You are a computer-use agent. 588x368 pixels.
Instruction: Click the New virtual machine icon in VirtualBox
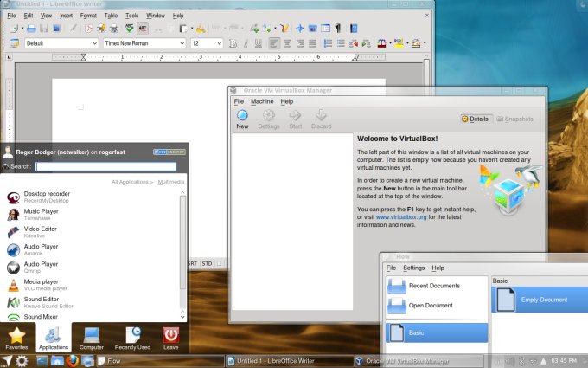(x=242, y=118)
